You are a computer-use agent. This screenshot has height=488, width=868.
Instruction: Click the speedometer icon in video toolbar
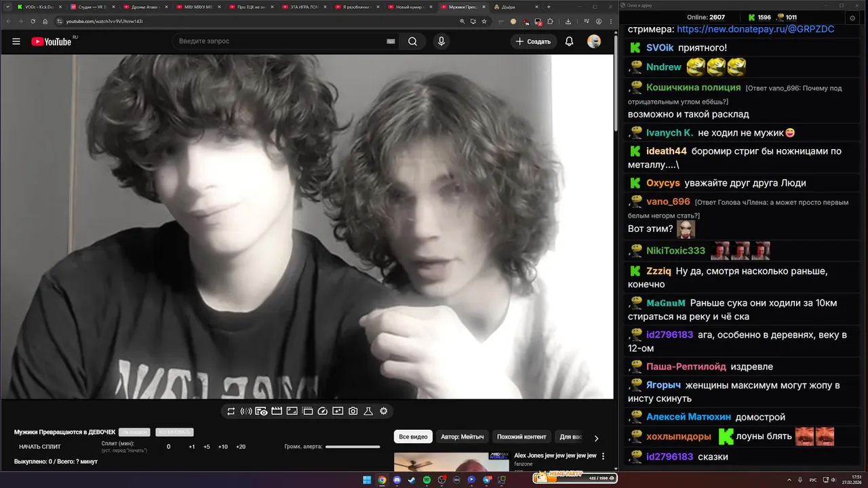click(323, 411)
